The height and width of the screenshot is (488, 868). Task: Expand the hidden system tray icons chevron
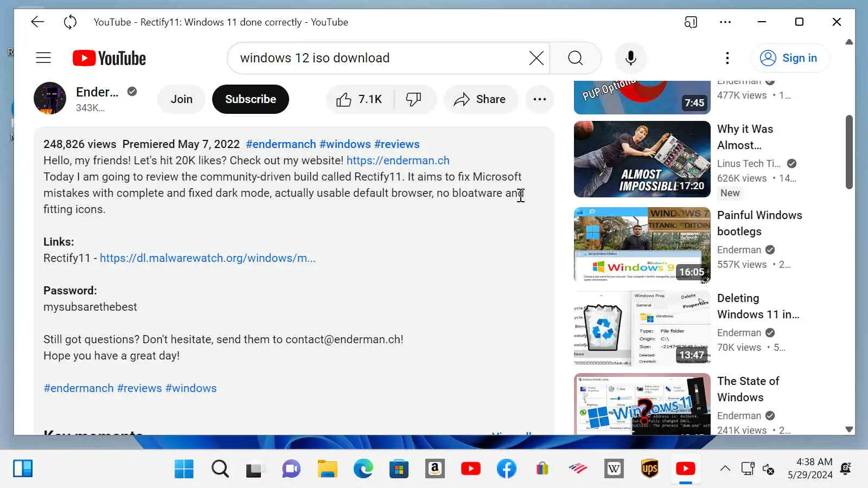click(725, 468)
